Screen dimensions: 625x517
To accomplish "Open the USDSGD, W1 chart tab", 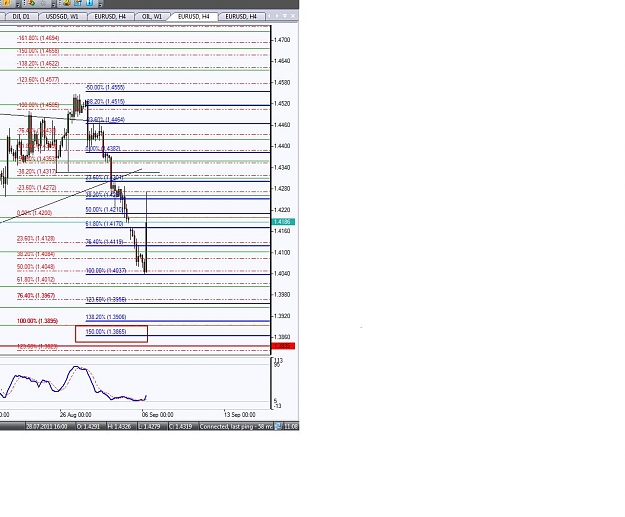I will coord(62,16).
